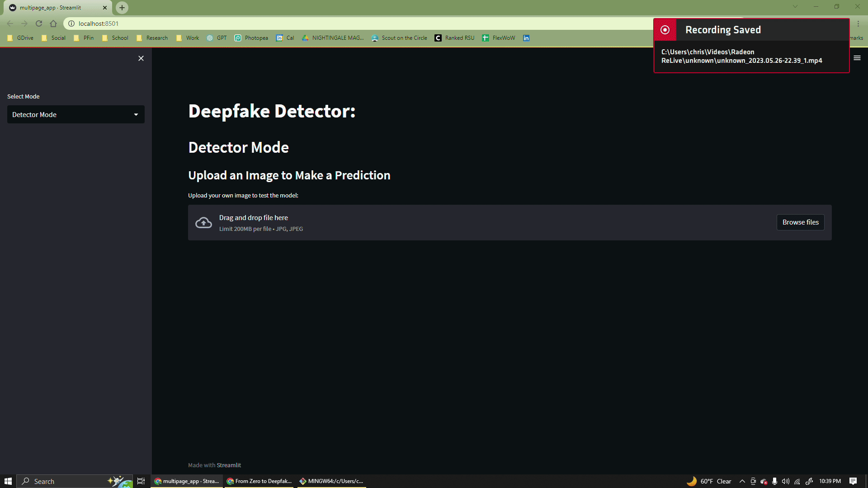868x488 pixels.
Task: Click the microphone tray icon
Action: tap(775, 481)
